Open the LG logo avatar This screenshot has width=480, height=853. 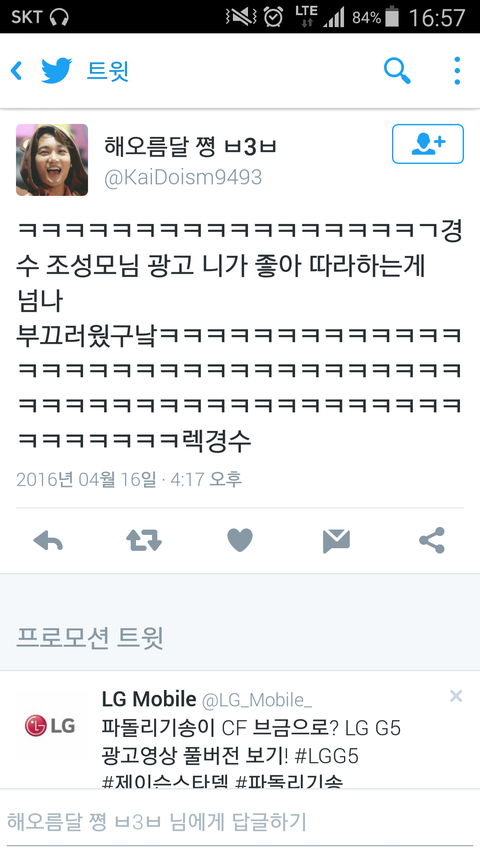[50, 726]
